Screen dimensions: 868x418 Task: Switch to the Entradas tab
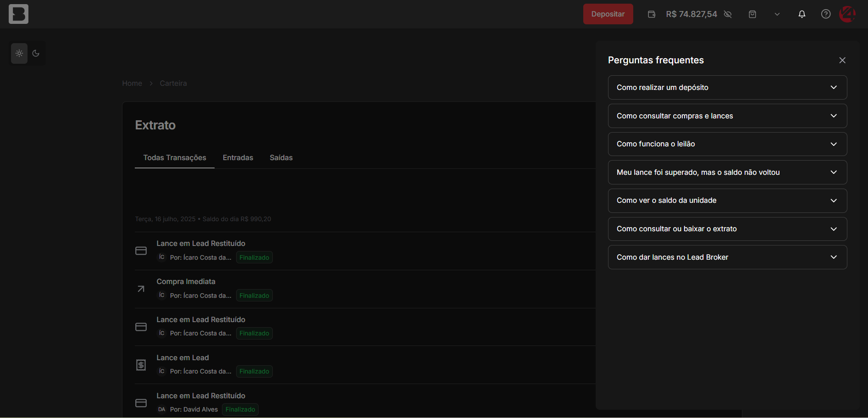(238, 158)
